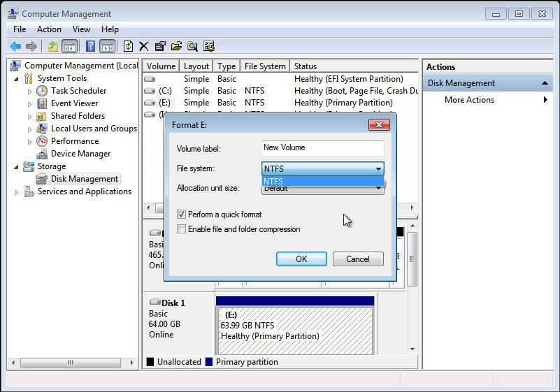Click the Local Users and Groups icon

(x=42, y=129)
